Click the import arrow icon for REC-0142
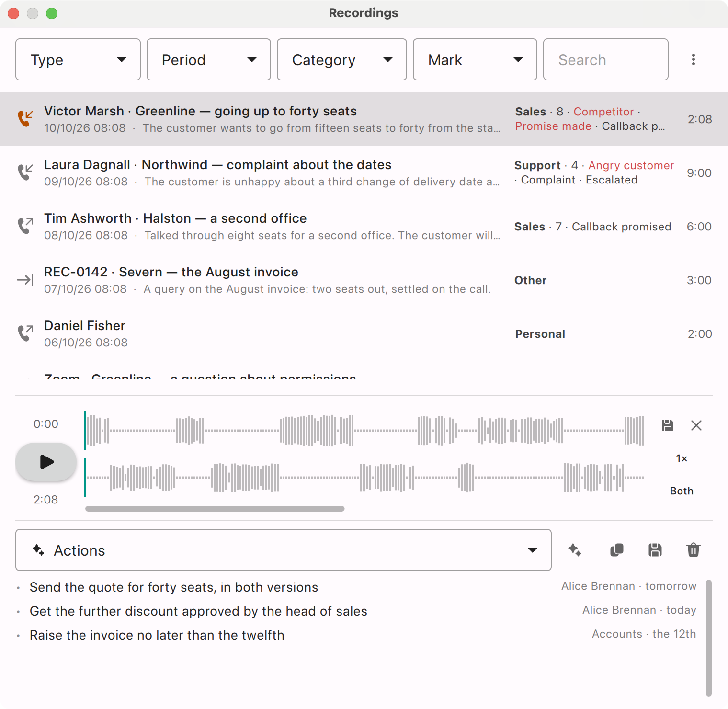Image resolution: width=728 pixels, height=709 pixels. click(25, 280)
